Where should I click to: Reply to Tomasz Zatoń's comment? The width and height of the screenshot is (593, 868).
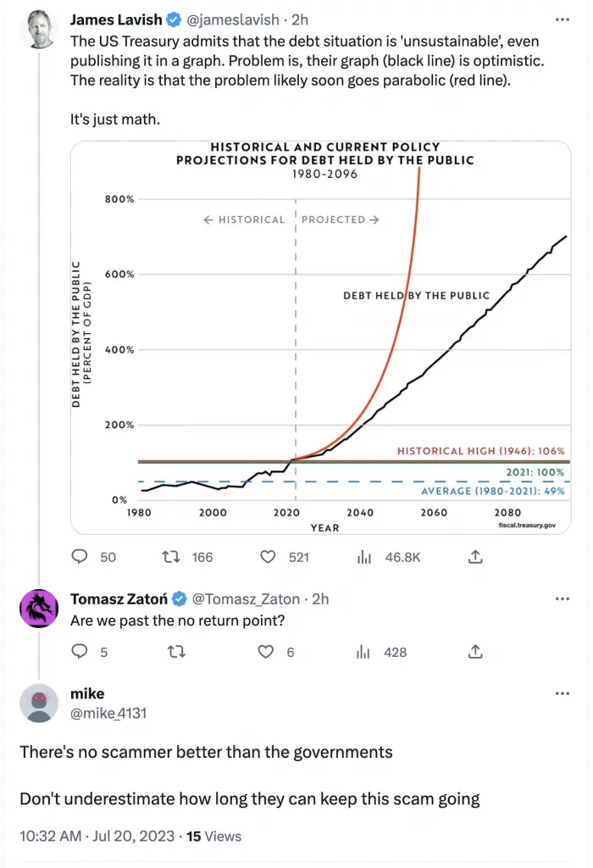80,652
